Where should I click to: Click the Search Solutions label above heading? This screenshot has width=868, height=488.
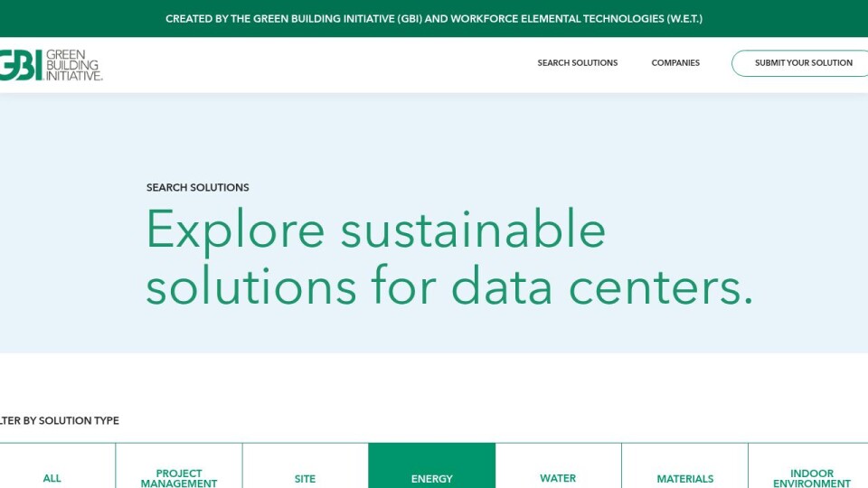(x=197, y=188)
